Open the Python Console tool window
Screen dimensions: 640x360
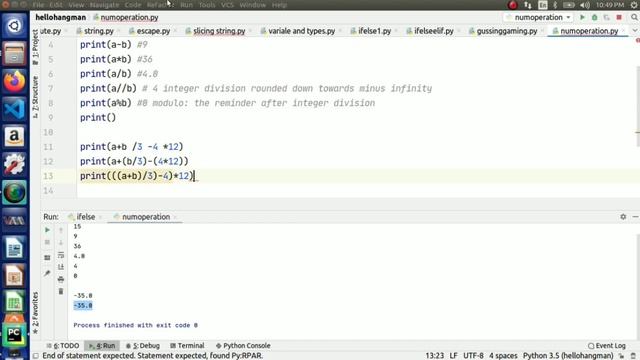(x=243, y=346)
